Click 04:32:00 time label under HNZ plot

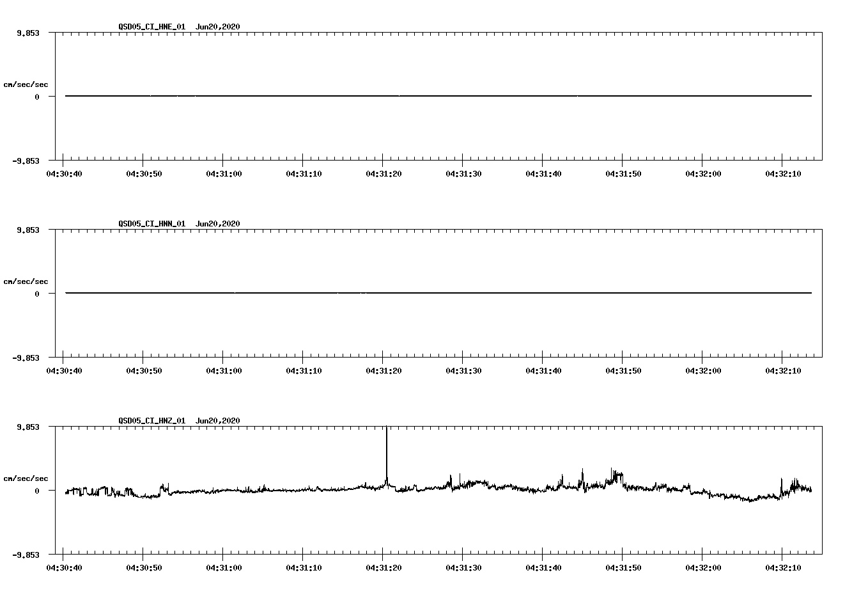click(x=703, y=568)
